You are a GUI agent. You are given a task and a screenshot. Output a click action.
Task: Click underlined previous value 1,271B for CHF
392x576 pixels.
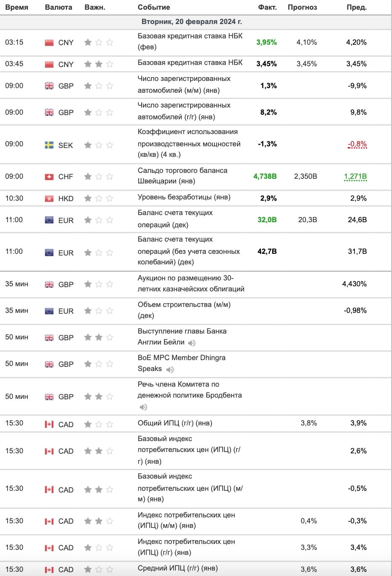coord(355,176)
